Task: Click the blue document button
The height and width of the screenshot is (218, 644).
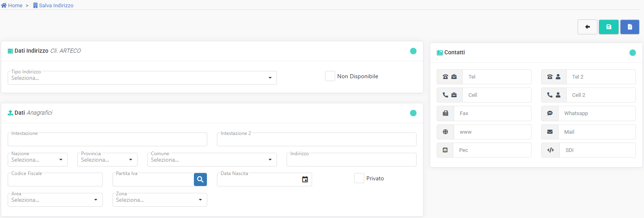Action: pos(630,27)
